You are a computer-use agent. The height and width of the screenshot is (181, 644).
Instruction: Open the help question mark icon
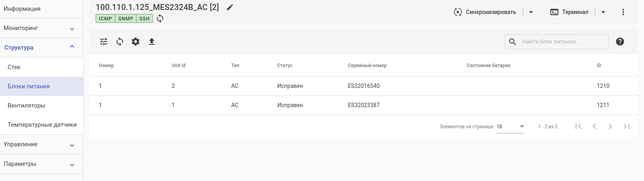pos(620,42)
